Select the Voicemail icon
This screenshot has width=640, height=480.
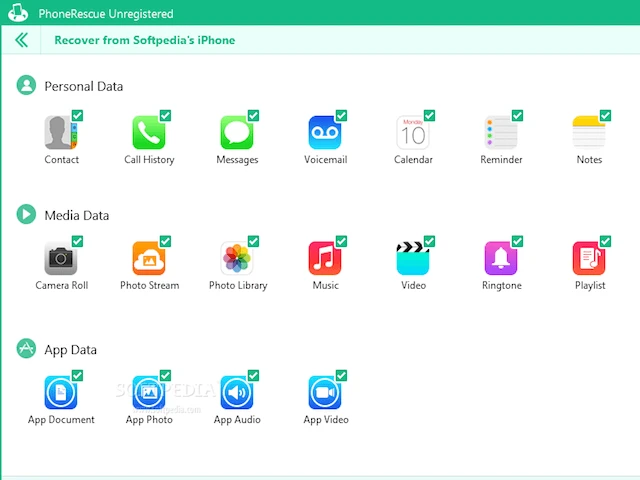(325, 132)
